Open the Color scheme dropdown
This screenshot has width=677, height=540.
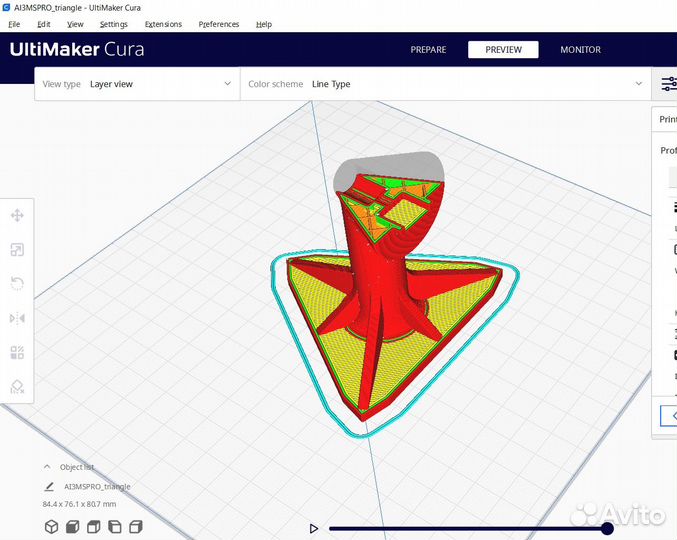click(x=444, y=84)
